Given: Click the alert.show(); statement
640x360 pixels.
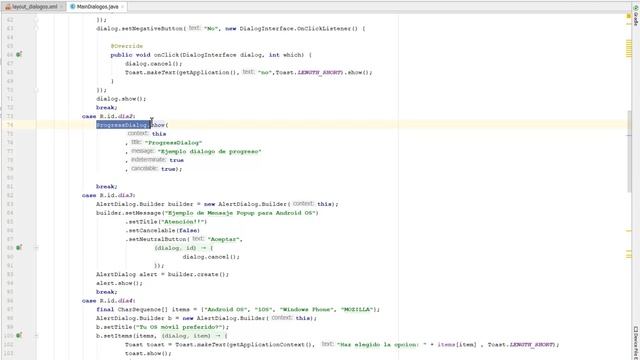Looking at the screenshot, I should pos(119,283).
